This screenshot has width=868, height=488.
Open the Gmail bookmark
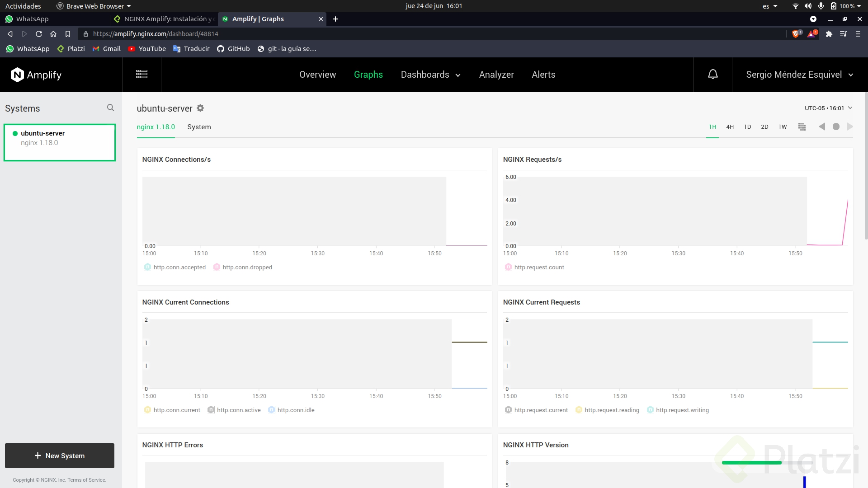click(x=107, y=49)
